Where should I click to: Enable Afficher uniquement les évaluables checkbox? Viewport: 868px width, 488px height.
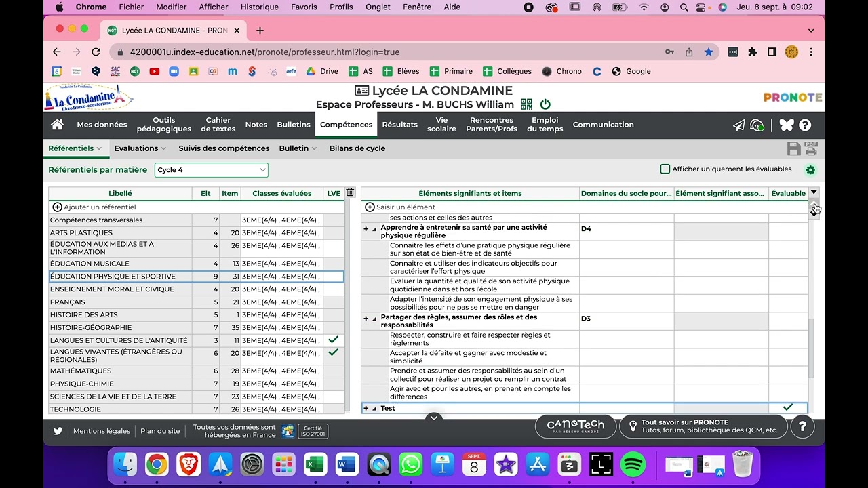665,169
